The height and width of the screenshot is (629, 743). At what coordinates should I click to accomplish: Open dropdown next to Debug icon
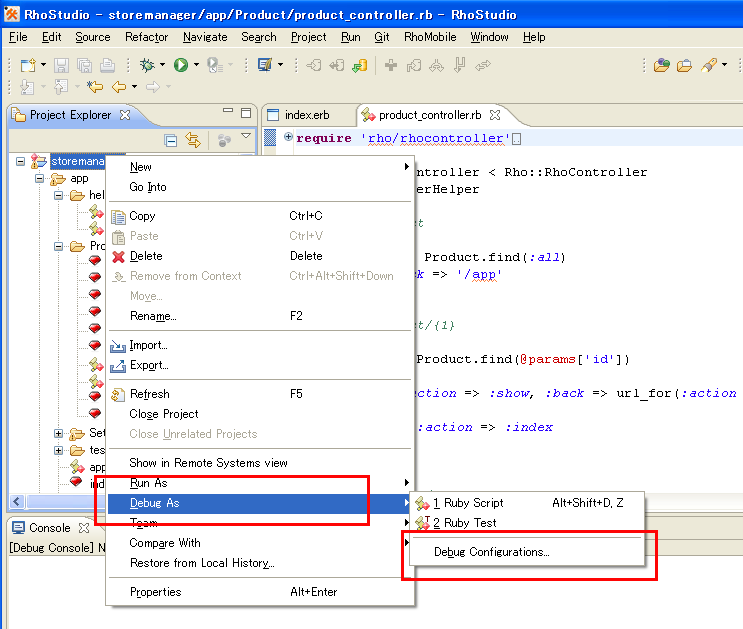163,64
